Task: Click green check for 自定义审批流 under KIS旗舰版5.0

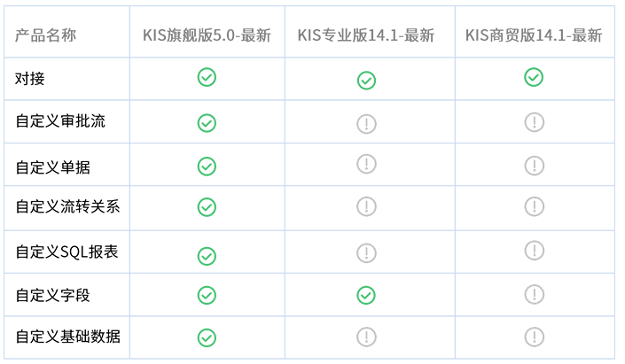Action: click(x=207, y=122)
